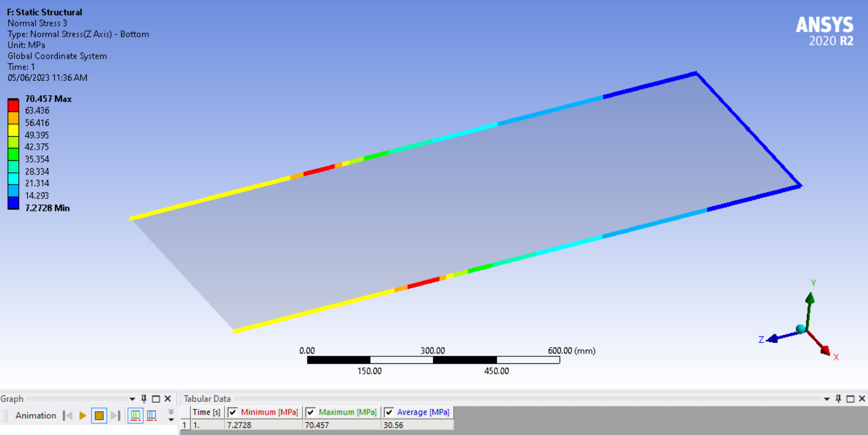Click the Time [s] column header
This screenshot has width=868, height=435.
(x=207, y=412)
